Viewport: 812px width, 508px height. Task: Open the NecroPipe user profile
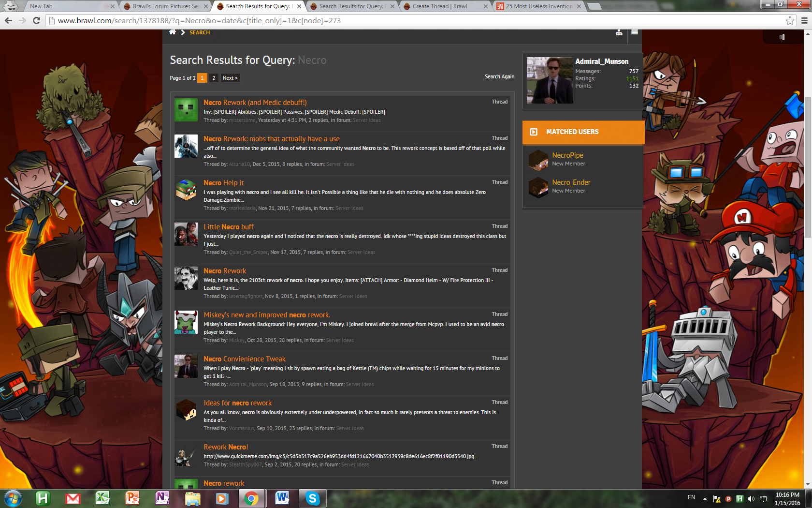click(567, 155)
